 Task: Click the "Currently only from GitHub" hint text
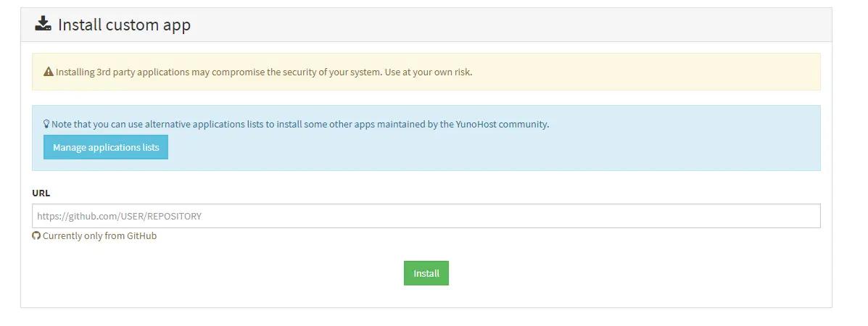point(99,236)
